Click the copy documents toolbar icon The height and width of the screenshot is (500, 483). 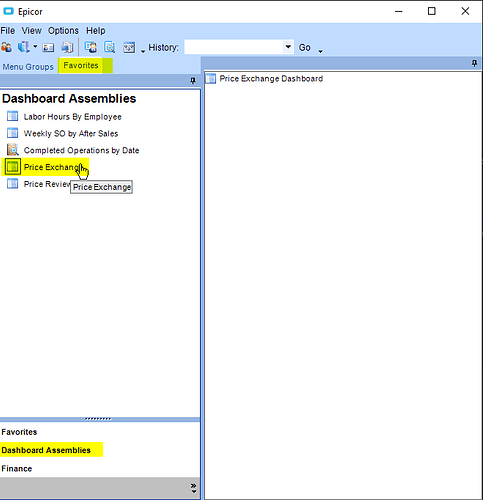click(x=67, y=48)
